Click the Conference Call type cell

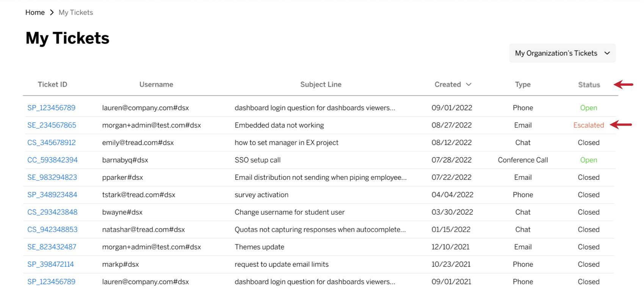(523, 160)
